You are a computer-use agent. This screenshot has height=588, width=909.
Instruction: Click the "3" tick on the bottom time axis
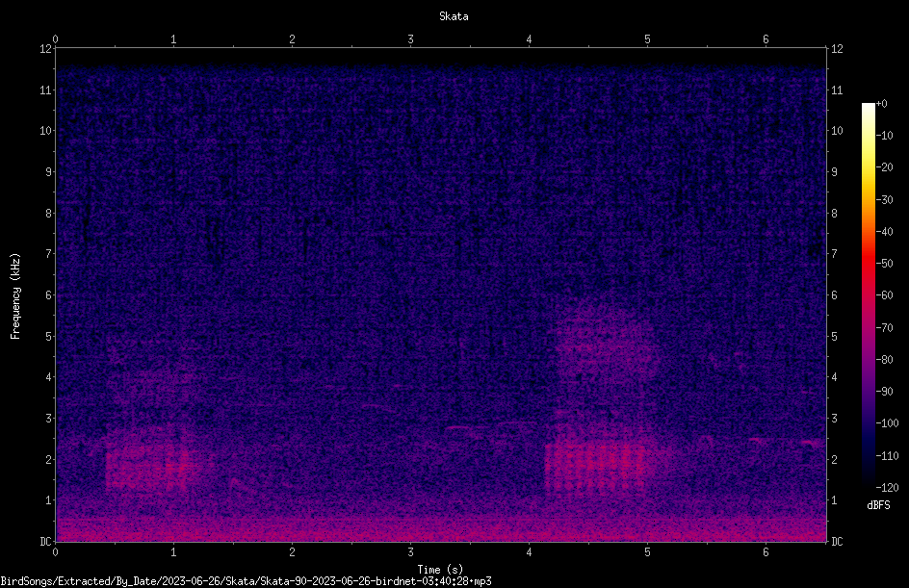click(x=410, y=552)
